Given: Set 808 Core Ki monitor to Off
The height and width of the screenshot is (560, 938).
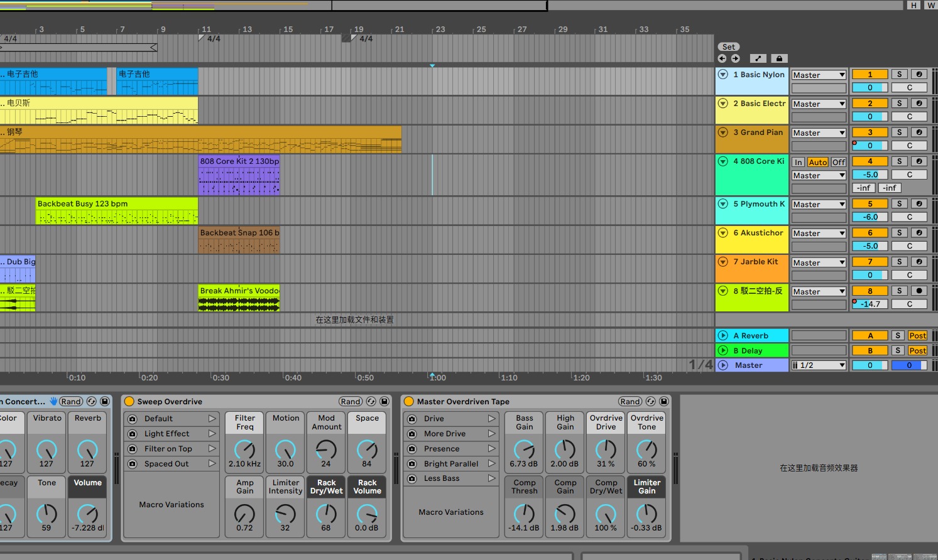Looking at the screenshot, I should [839, 162].
